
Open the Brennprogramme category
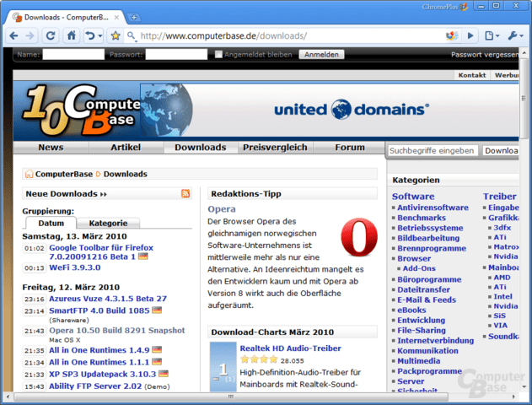432,248
